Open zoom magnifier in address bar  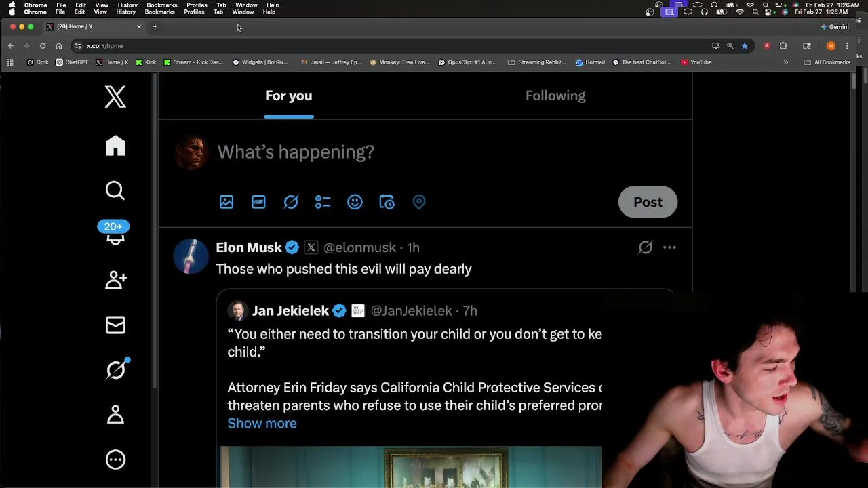click(730, 46)
